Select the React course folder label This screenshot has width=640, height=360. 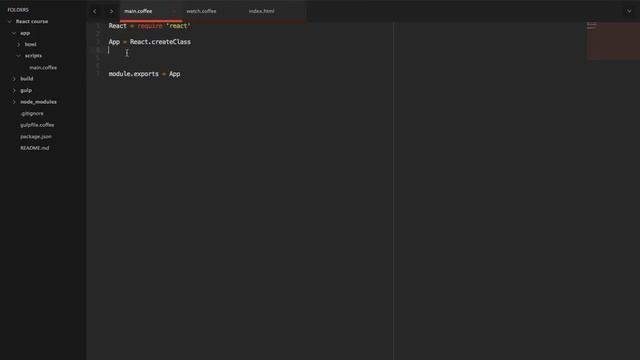click(32, 21)
